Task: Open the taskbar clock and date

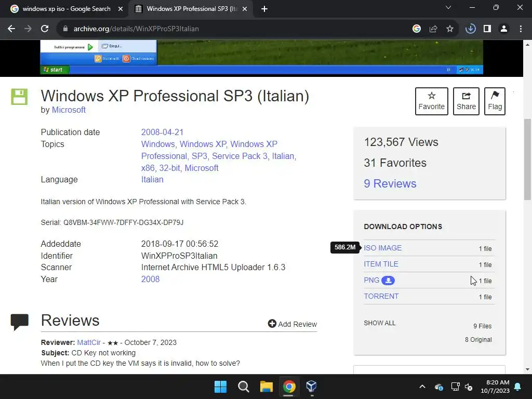Action: (495, 387)
